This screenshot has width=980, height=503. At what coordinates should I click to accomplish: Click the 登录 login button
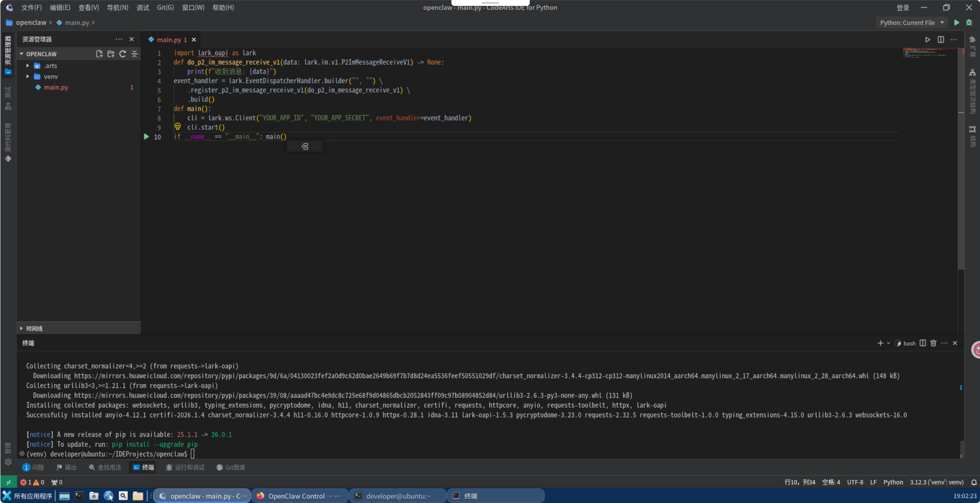(x=902, y=7)
